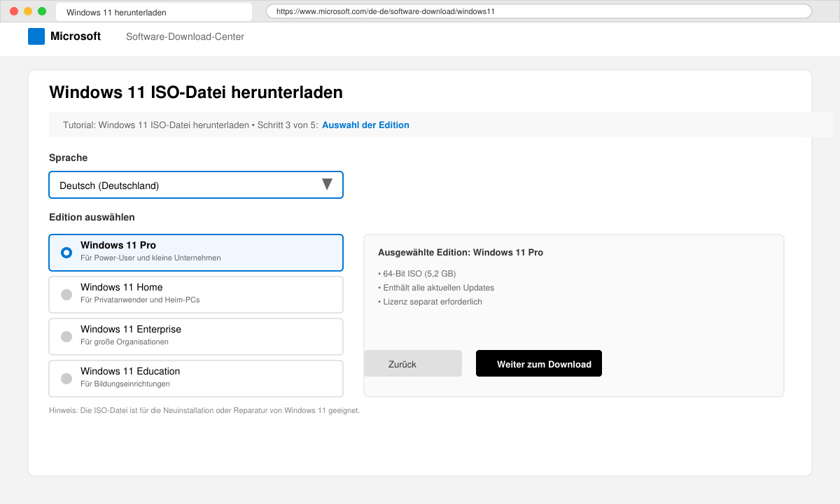Click 'Lizenz separat erforderlich' bullet
The height and width of the screenshot is (504, 840).
[x=430, y=302]
